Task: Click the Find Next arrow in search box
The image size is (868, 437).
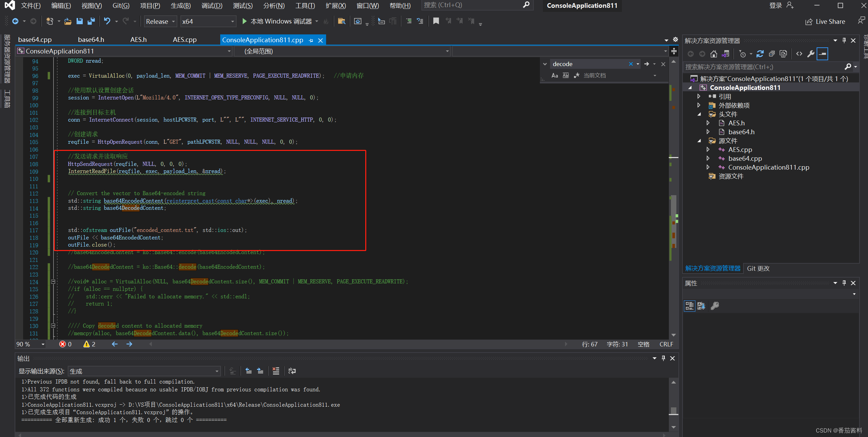Action: 646,64
